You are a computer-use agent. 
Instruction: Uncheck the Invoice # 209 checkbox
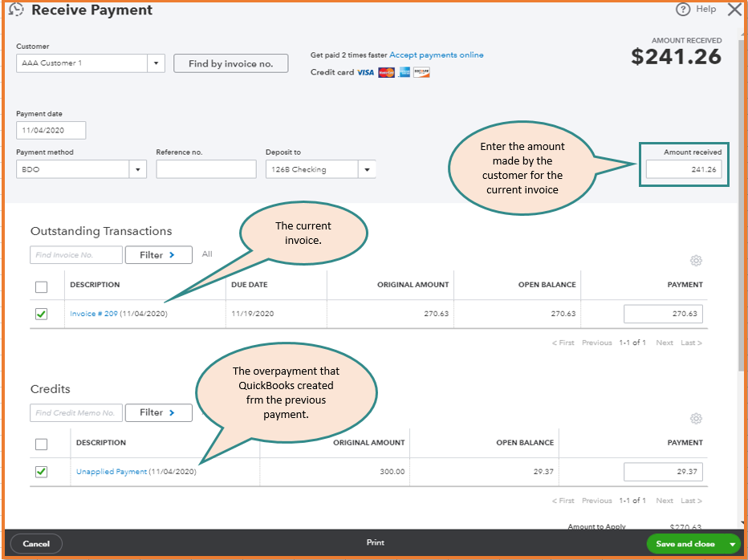(x=42, y=314)
